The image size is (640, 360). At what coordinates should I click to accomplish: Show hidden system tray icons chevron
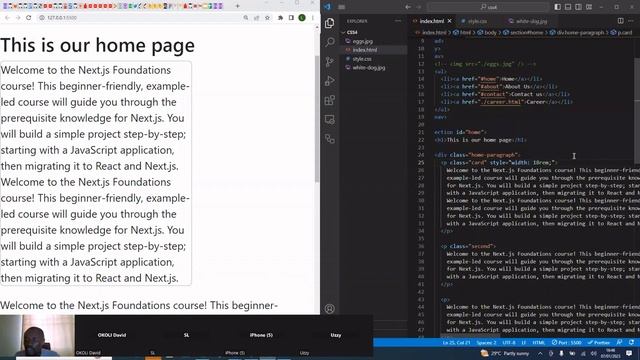click(x=540, y=353)
